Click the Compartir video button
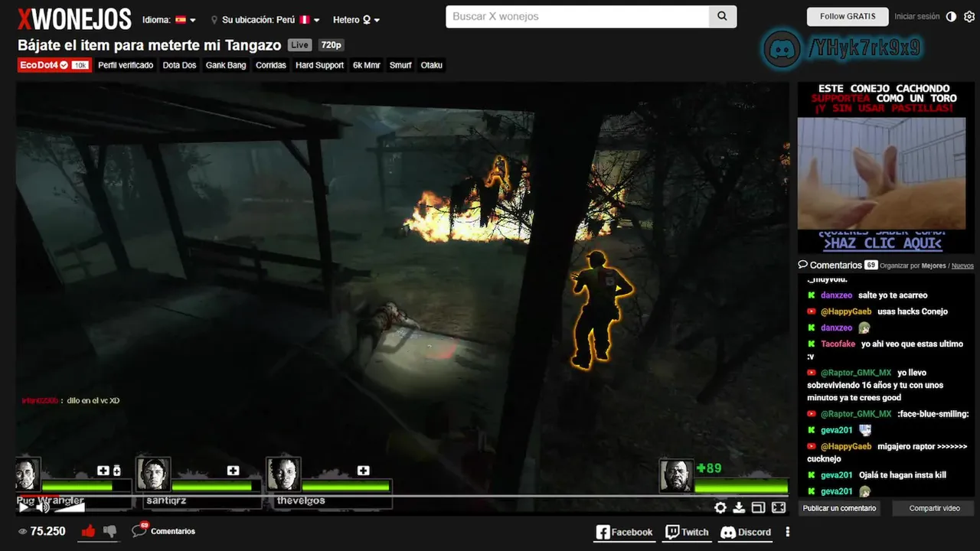 point(934,508)
